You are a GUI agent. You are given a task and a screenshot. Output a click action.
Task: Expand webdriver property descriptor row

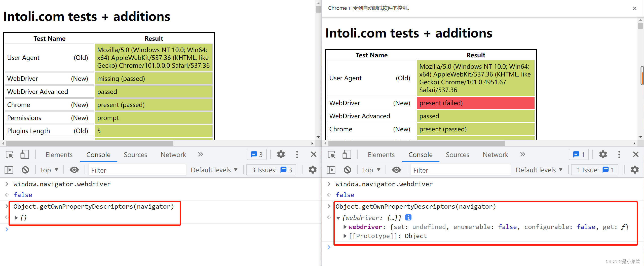point(345,227)
